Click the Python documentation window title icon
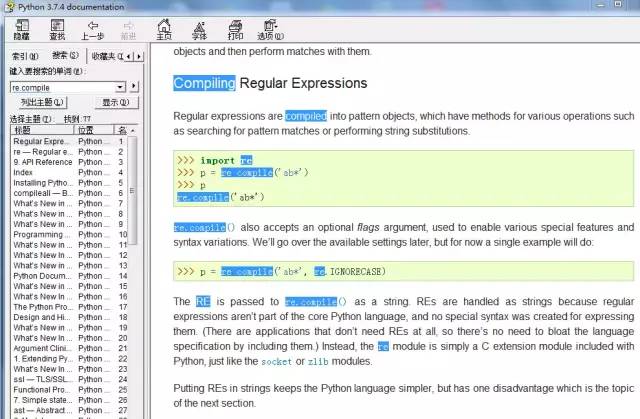The image size is (640, 419). tap(9, 7)
